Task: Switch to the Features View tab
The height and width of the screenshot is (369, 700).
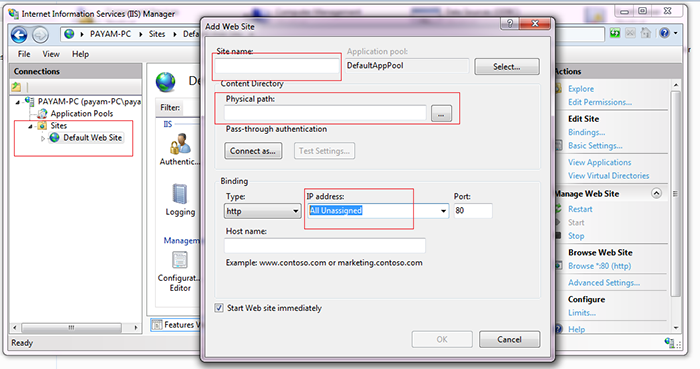Action: point(175,325)
